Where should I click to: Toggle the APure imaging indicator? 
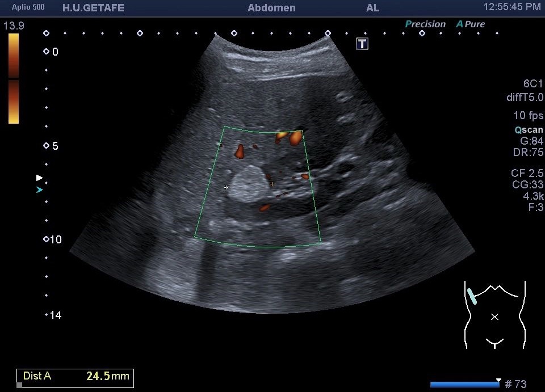pos(471,24)
